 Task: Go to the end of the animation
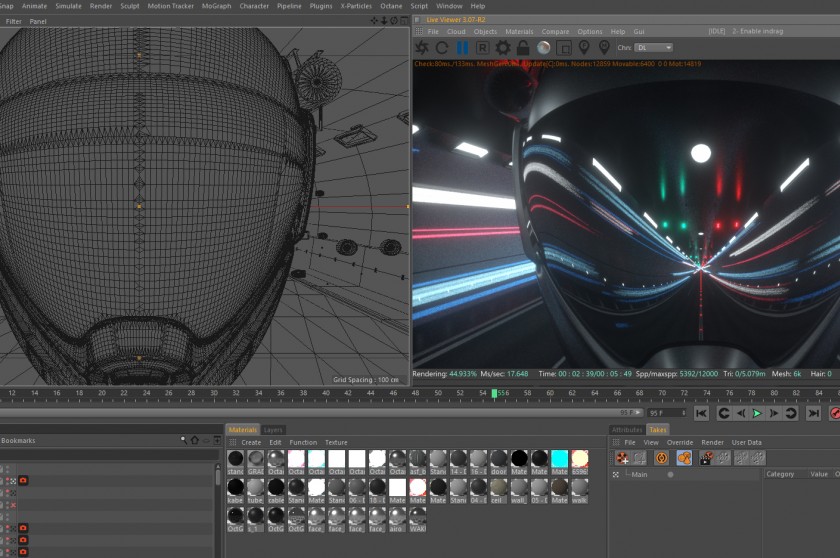[x=813, y=413]
